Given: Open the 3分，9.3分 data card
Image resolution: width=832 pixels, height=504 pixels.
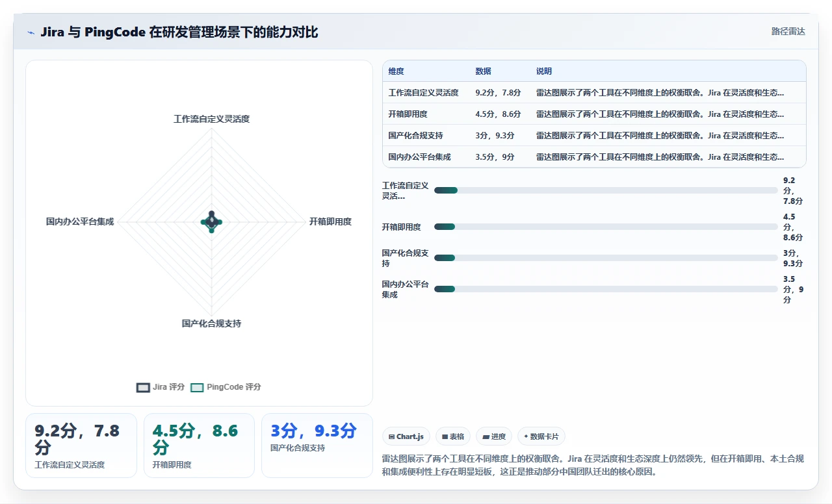Looking at the screenshot, I should (317, 446).
